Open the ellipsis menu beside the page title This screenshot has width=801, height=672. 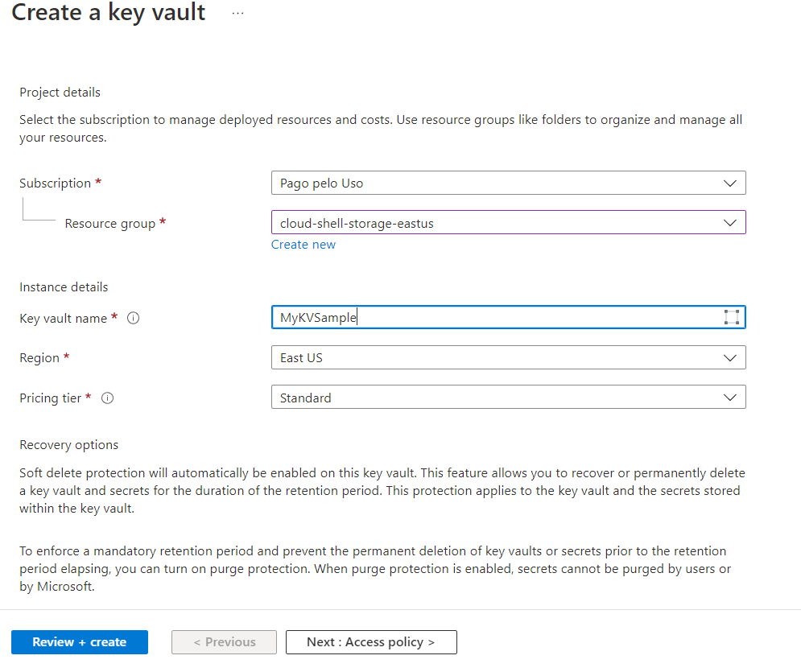(237, 13)
